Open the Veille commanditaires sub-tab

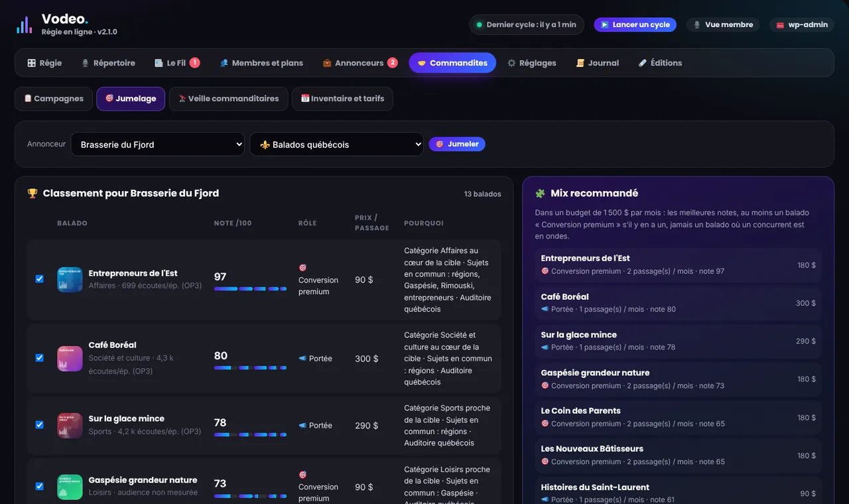[x=229, y=99]
